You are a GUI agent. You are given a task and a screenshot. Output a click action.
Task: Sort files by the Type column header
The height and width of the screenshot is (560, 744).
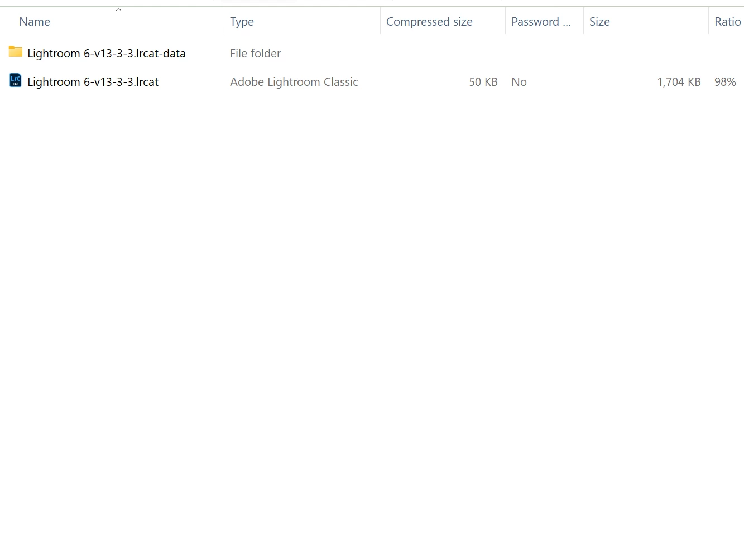pos(242,22)
